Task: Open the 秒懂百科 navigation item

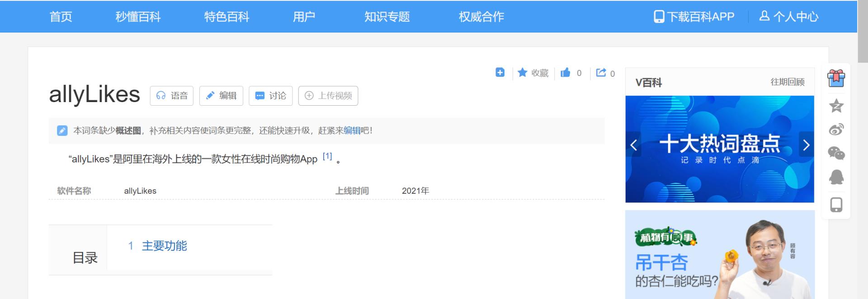Action: coord(138,17)
